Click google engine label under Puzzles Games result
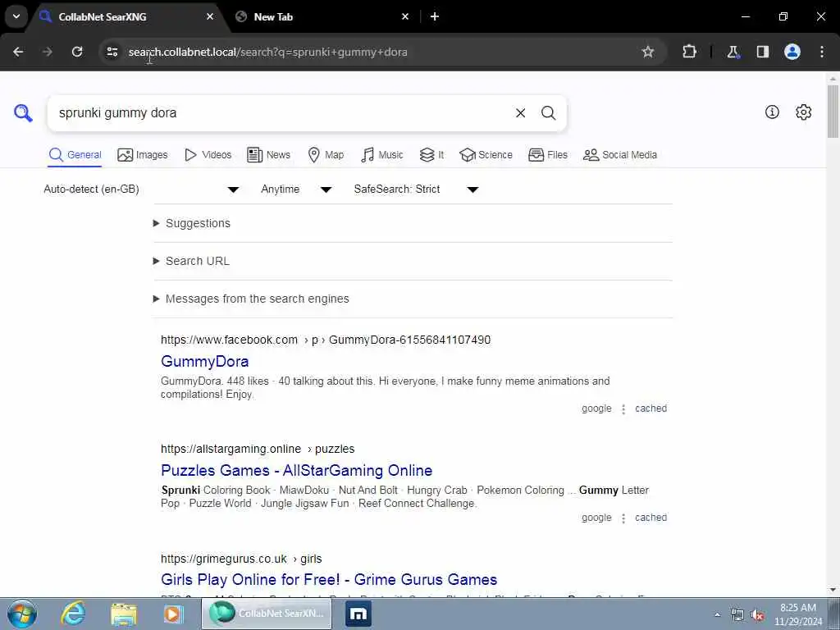The image size is (840, 630). pyautogui.click(x=596, y=518)
